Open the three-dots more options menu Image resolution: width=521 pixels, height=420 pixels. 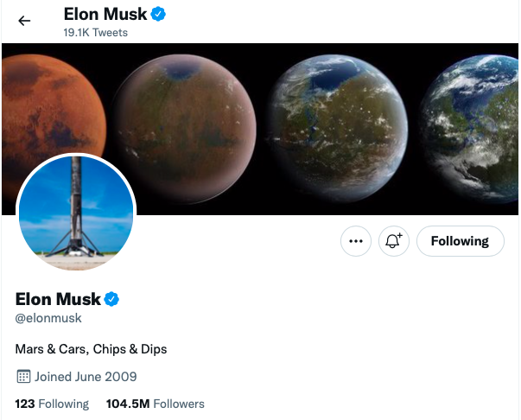point(355,241)
